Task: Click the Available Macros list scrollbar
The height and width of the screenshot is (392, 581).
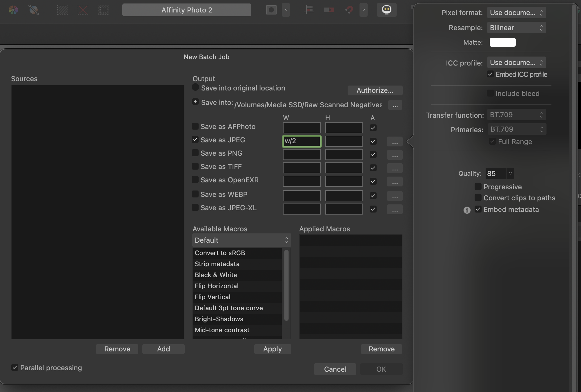Action: pos(286,285)
